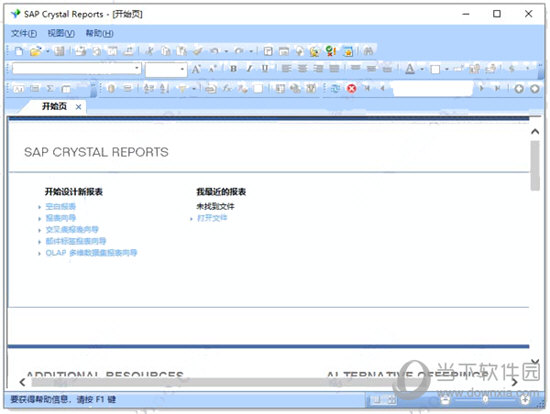Click the page number input field
Screen dimensions: 550x414
[432, 88]
